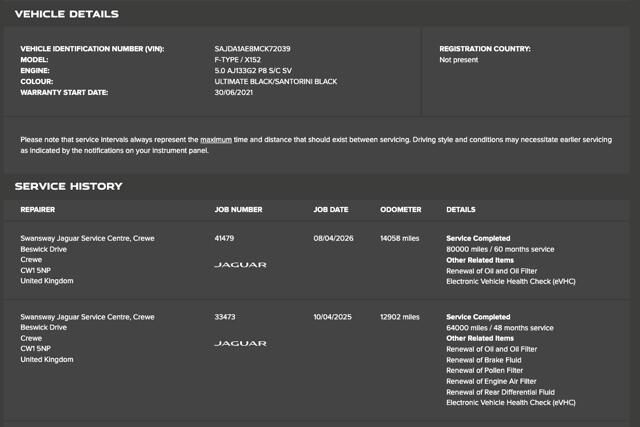
Task: Click '64000 miles / 48 months service'
Action: [x=500, y=328]
